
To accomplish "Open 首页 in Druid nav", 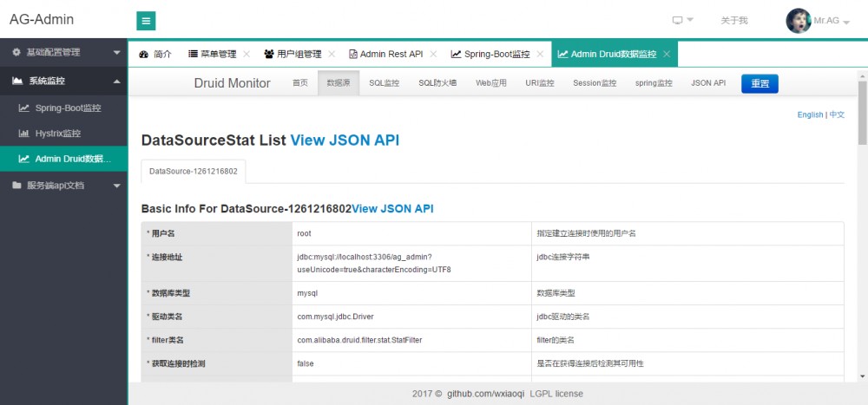I will pos(300,83).
